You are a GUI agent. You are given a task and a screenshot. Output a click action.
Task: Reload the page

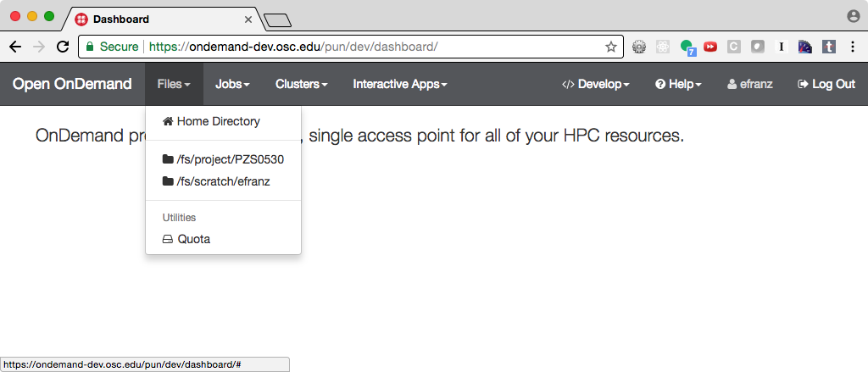pos(62,47)
